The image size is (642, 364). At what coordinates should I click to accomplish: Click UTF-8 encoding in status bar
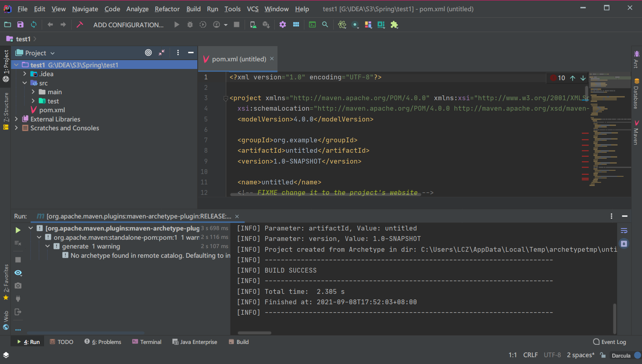coord(552,355)
